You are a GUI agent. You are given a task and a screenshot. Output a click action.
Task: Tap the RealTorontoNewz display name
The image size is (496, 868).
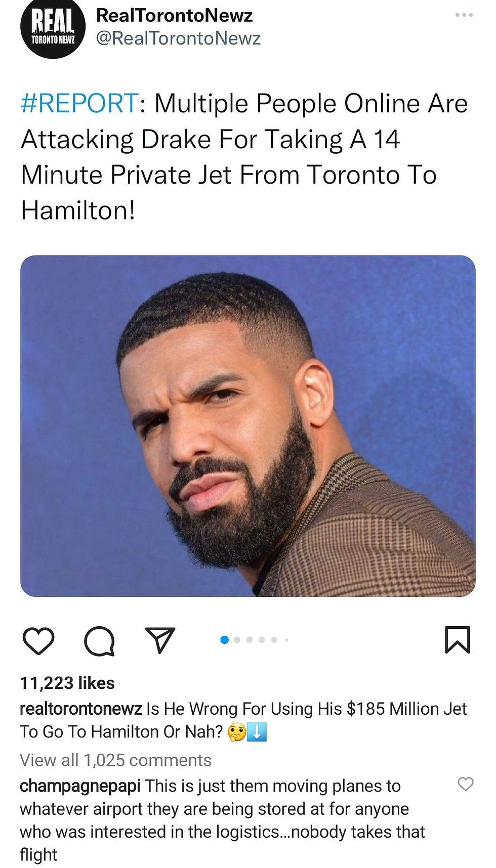click(174, 16)
